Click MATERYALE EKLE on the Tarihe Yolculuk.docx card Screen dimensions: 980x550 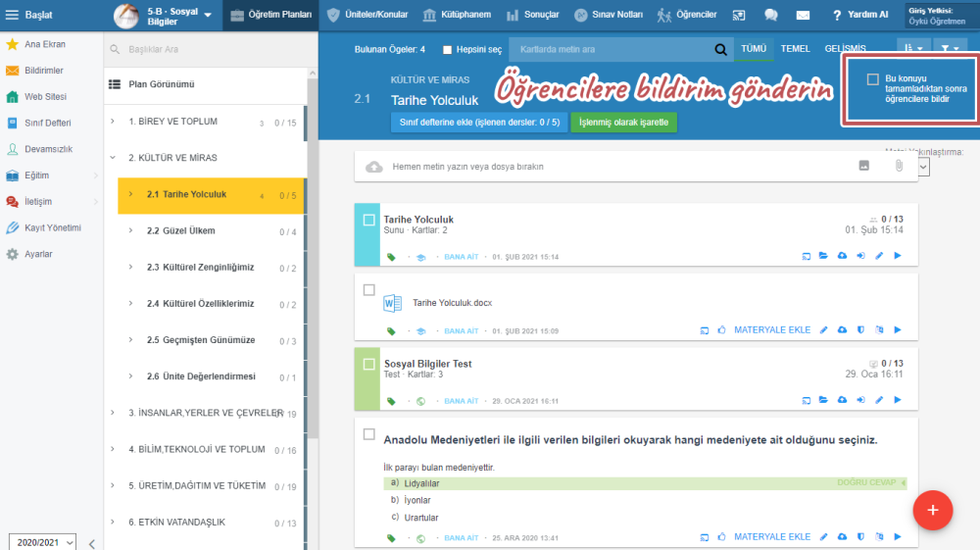click(772, 330)
